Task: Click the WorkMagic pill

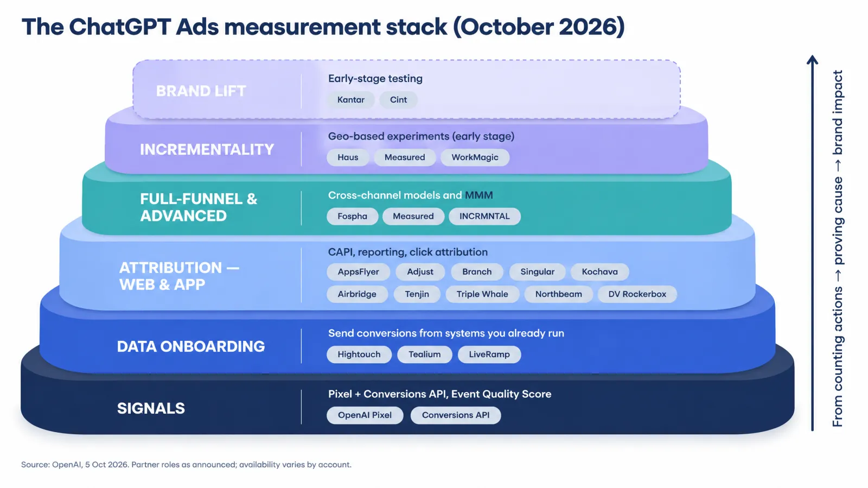Action: [475, 157]
